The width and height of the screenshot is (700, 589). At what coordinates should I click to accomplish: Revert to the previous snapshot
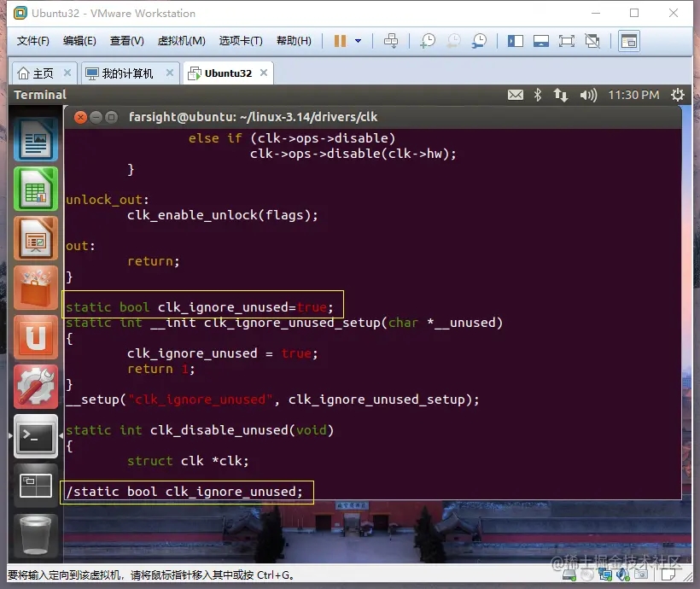pos(453,41)
